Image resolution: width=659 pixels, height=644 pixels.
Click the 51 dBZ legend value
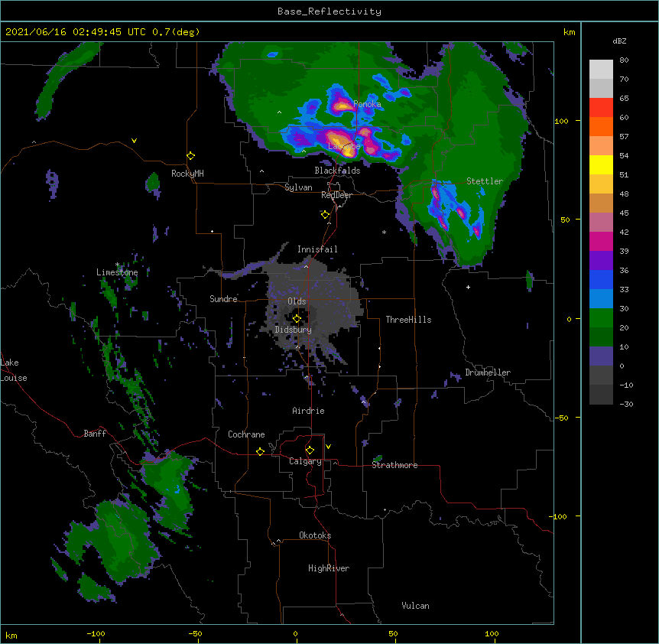click(x=624, y=175)
